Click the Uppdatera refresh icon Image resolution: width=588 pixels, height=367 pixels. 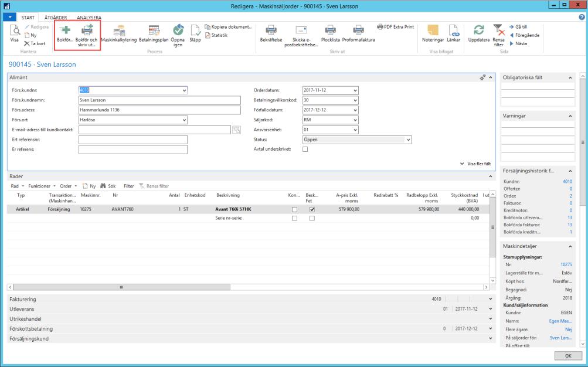[x=479, y=30]
